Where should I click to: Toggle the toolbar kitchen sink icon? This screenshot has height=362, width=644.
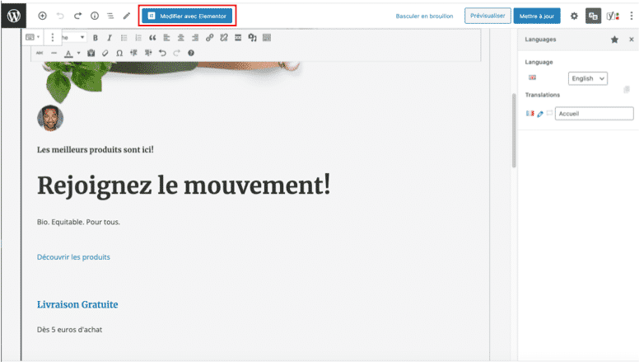(267, 38)
